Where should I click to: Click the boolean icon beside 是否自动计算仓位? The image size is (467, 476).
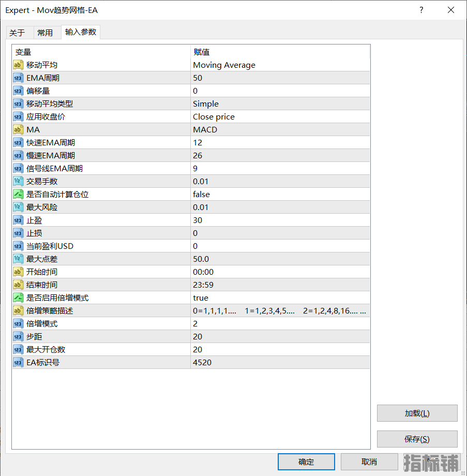click(x=18, y=195)
